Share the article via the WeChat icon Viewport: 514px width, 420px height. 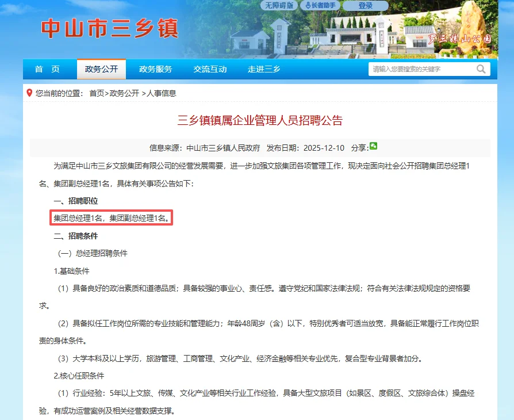pyautogui.click(x=373, y=147)
